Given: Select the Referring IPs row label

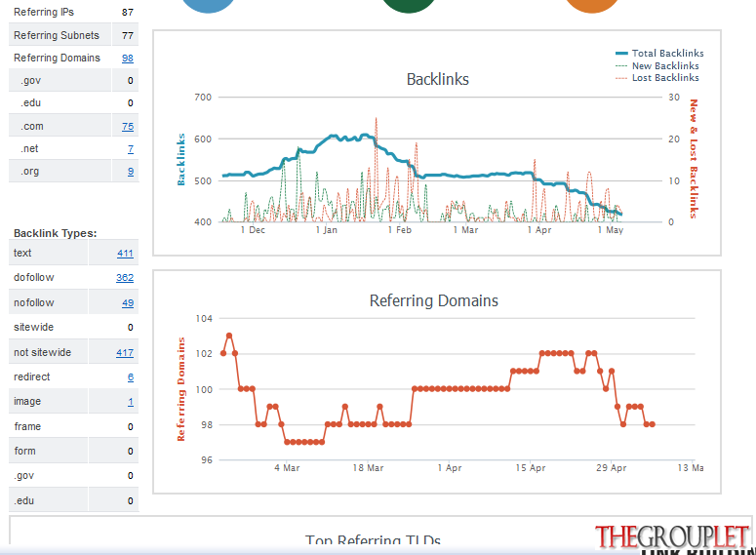Looking at the screenshot, I should [44, 12].
